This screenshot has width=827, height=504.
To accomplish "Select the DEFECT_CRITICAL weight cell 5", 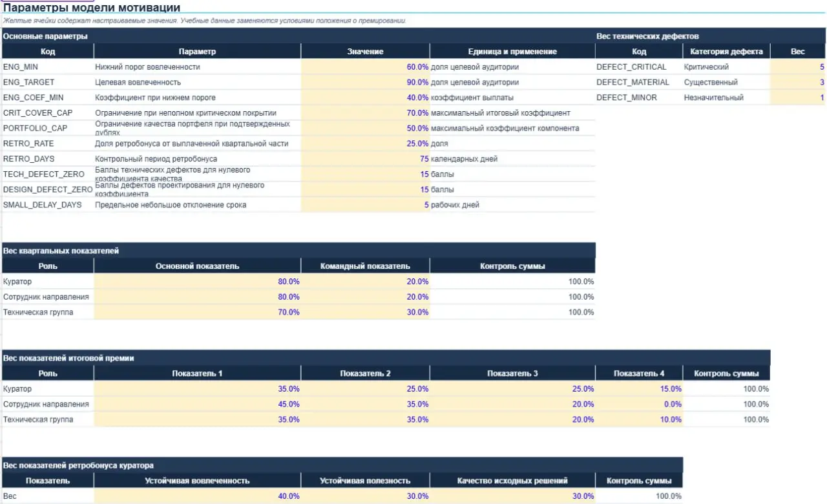I will (798, 67).
